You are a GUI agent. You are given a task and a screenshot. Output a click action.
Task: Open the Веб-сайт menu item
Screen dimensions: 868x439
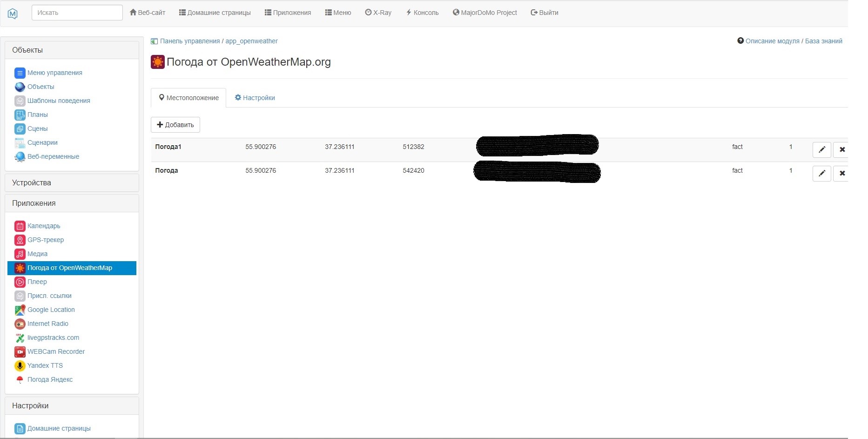click(x=148, y=13)
